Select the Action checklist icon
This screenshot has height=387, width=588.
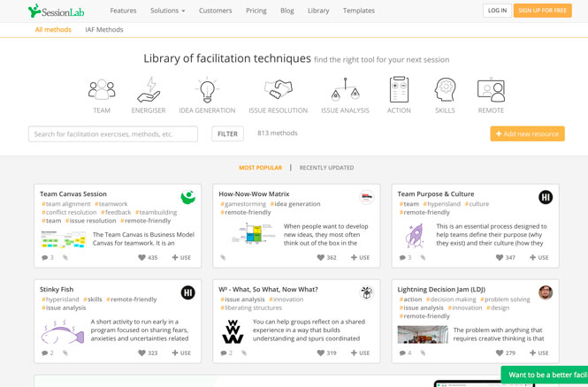(399, 90)
